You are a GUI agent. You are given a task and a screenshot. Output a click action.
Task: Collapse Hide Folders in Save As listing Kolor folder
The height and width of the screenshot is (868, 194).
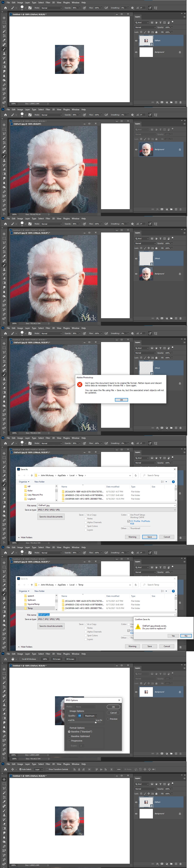[25, 537]
